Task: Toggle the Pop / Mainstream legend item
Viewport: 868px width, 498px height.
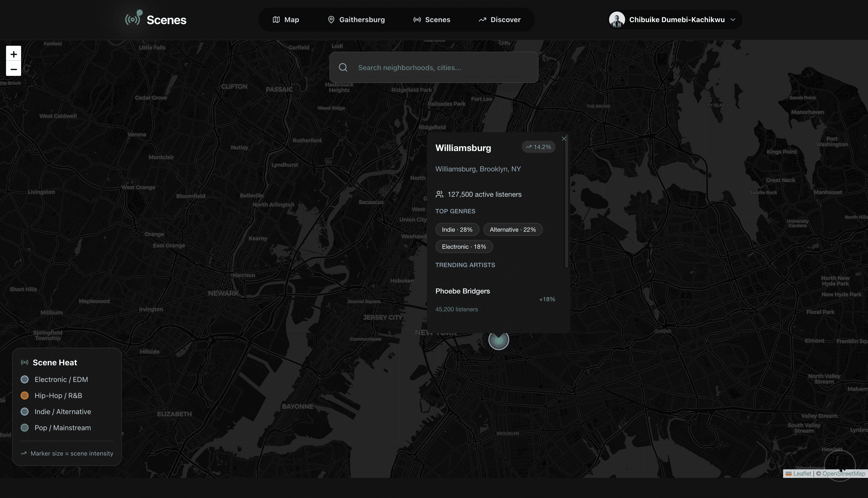Action: (63, 428)
